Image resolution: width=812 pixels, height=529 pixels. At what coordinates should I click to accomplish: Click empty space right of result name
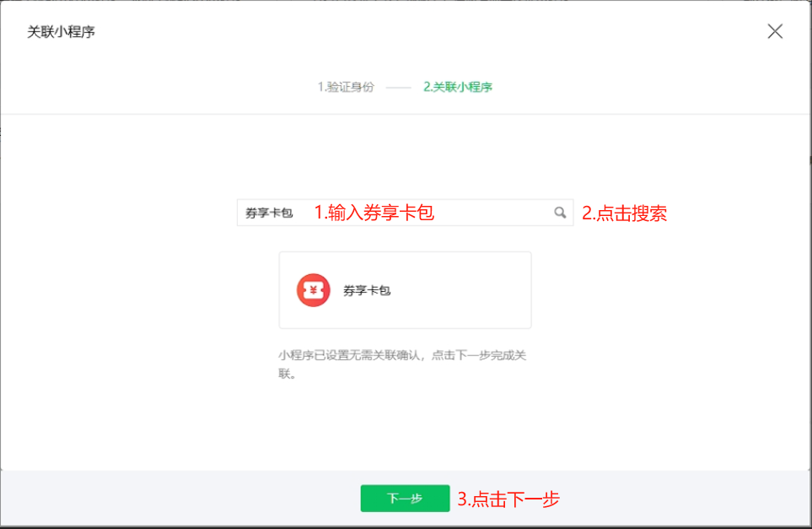click(x=464, y=291)
